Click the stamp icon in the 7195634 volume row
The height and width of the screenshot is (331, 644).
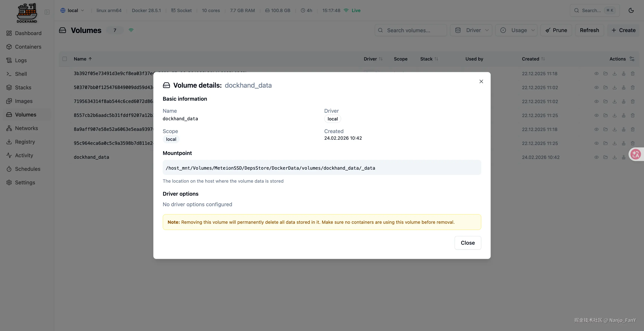point(623,102)
